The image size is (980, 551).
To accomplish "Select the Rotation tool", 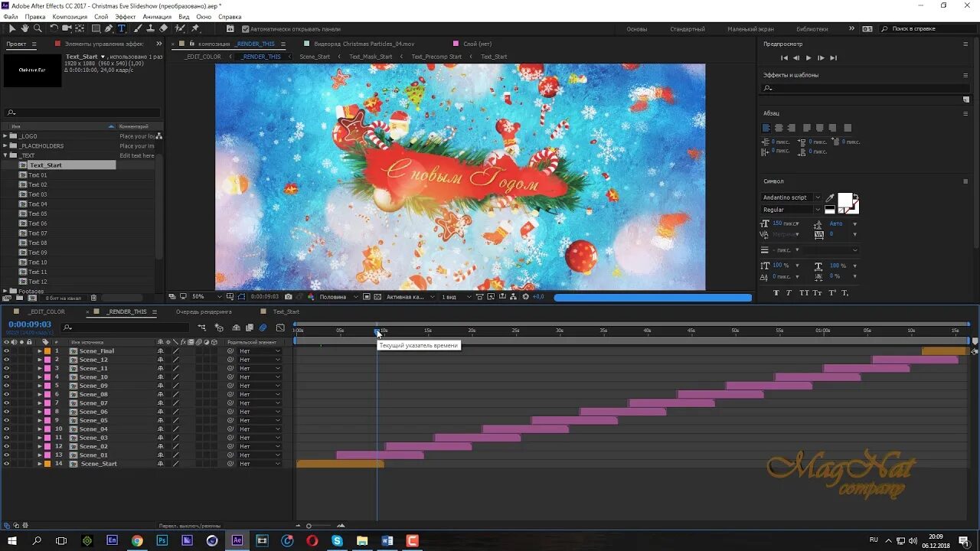I will [54, 29].
